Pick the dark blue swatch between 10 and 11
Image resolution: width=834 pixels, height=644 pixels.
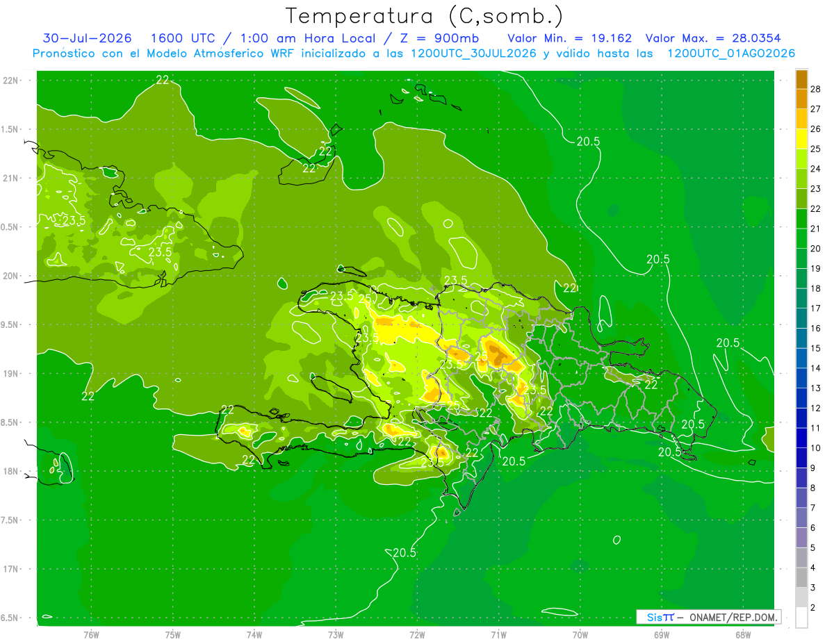[801, 438]
